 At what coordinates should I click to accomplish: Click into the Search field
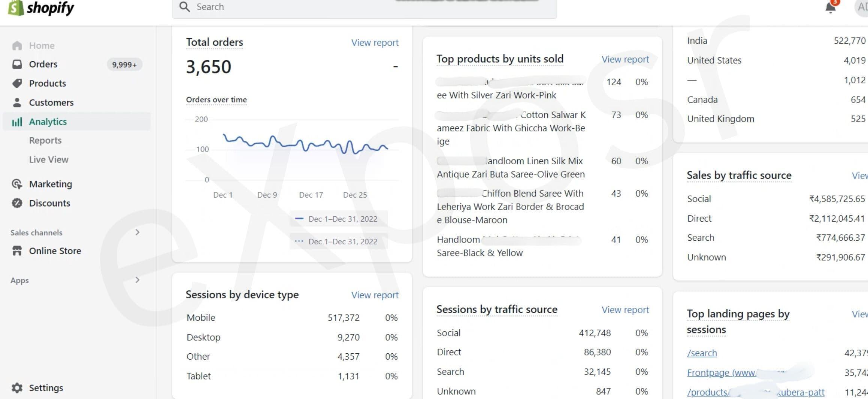click(364, 7)
